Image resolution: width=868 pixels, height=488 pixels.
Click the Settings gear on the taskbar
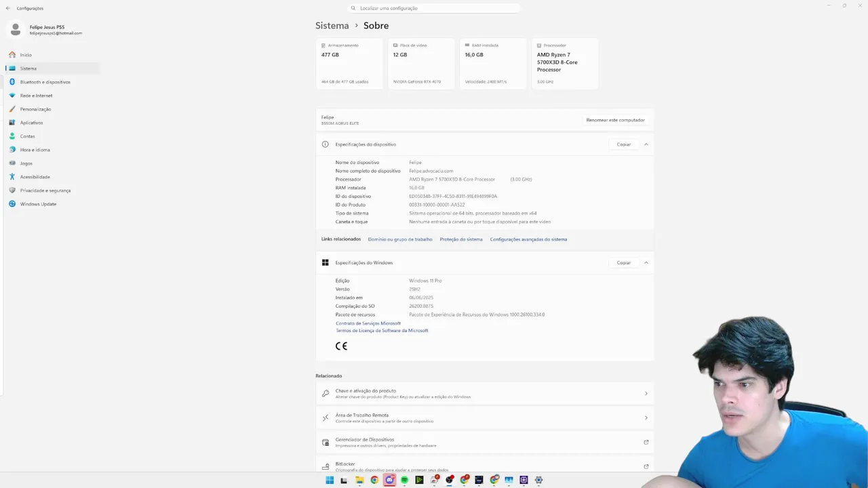click(x=538, y=480)
